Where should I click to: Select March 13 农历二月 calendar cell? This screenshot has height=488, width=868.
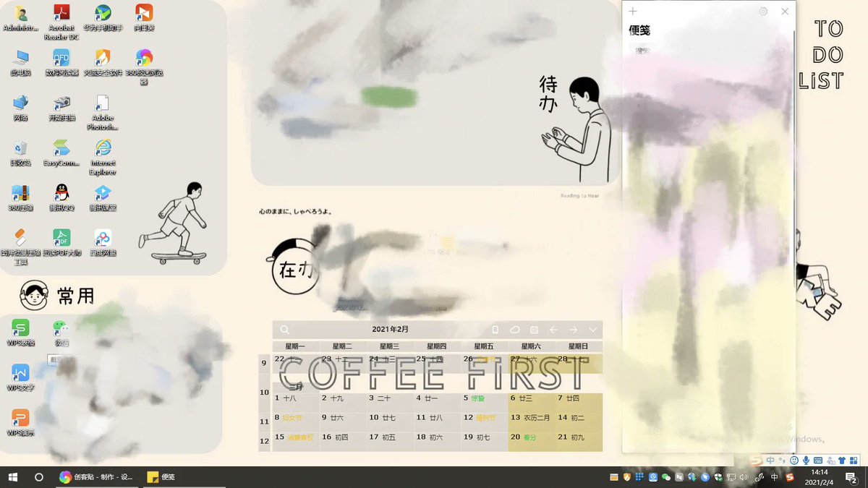[532, 422]
